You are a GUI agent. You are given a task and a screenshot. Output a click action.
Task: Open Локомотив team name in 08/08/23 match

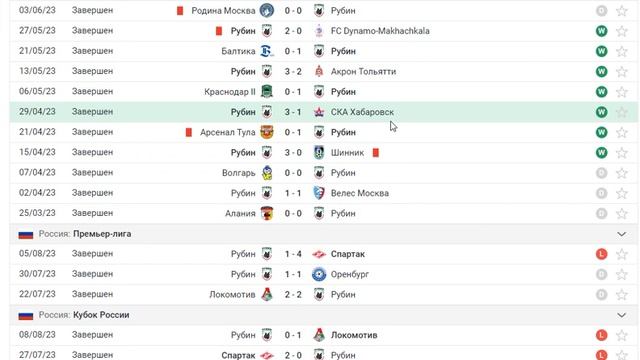point(354,335)
